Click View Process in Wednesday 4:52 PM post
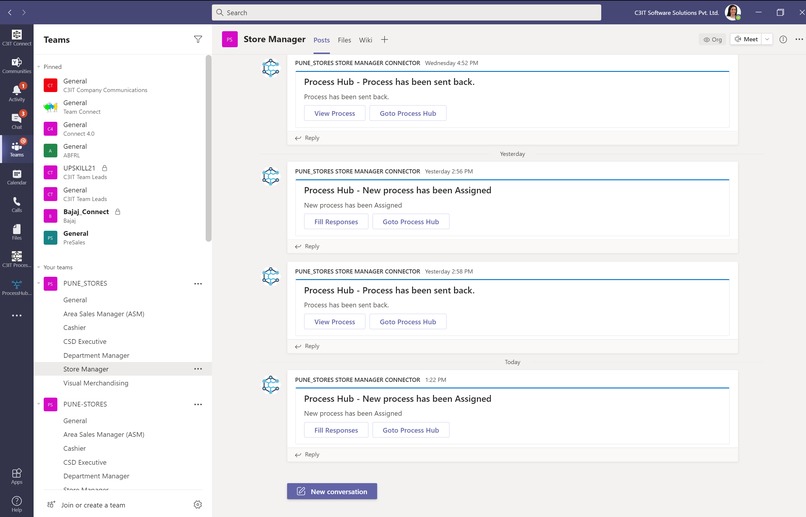This screenshot has width=806, height=517. pos(335,113)
